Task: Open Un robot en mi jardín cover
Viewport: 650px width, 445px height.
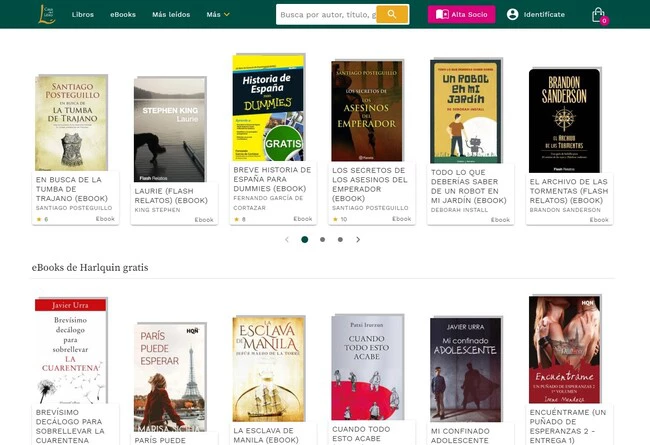Action: coord(466,111)
